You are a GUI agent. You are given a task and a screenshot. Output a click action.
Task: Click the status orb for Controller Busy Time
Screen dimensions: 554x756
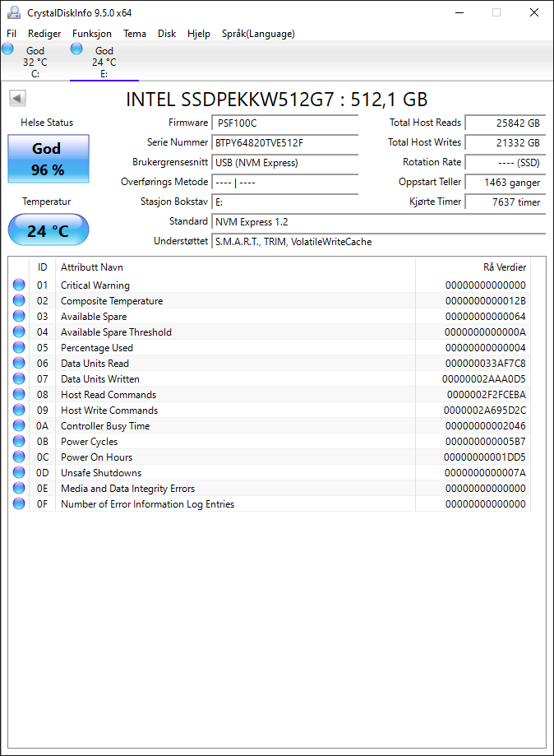tap(19, 426)
